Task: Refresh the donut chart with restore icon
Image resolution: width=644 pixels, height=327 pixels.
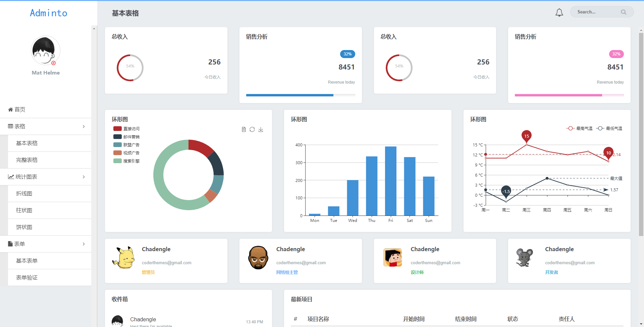Action: tap(252, 130)
